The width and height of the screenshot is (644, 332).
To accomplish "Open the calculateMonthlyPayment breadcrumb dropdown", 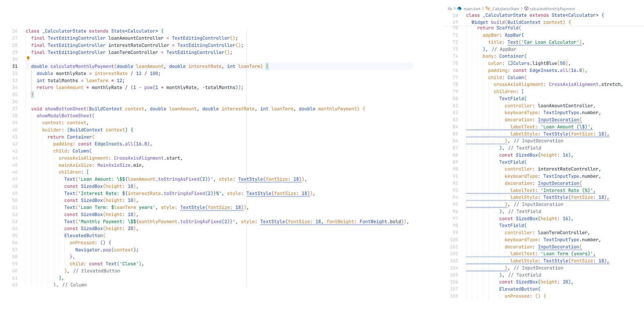I will (552, 9).
